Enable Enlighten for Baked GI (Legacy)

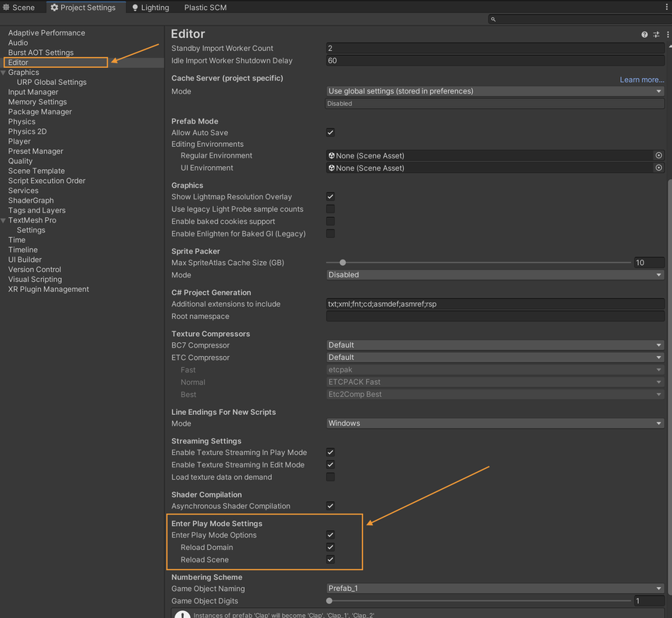331,233
